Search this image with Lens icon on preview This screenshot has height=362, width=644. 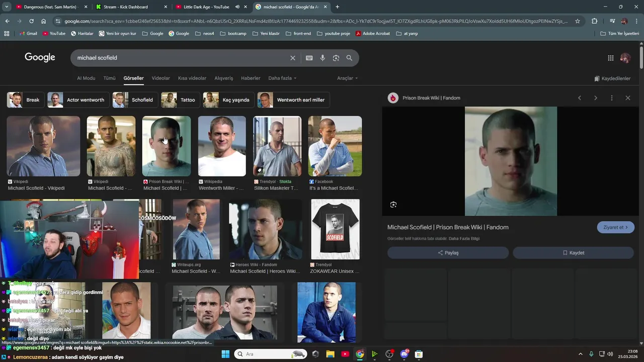[x=393, y=205]
